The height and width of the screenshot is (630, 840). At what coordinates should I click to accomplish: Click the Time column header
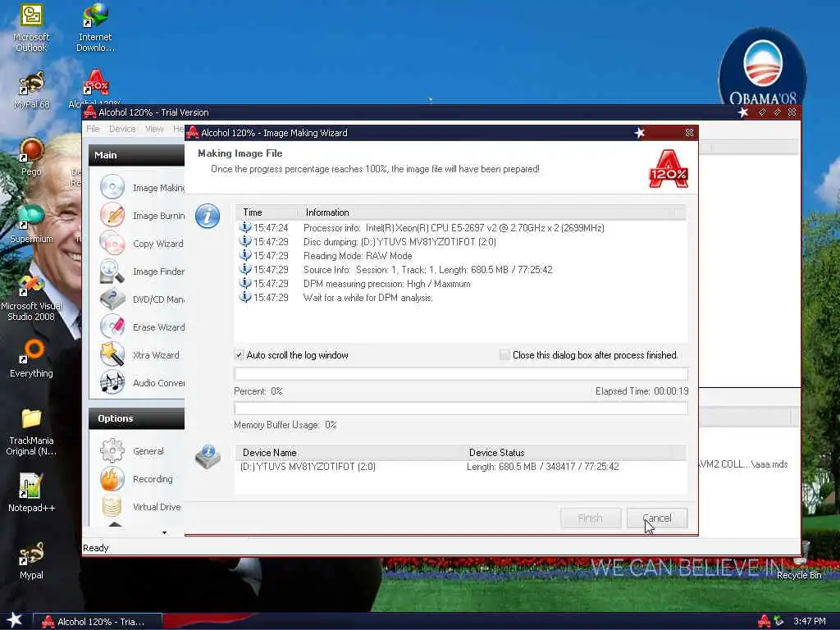click(268, 212)
